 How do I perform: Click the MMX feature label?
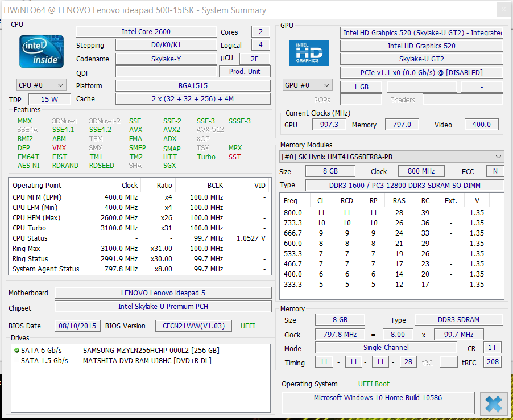[x=25, y=121]
